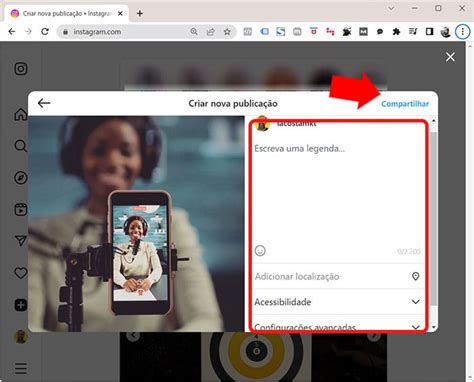Click the profile avatar in caption panel
Viewport: 474px width, 382px height.
pos(262,124)
